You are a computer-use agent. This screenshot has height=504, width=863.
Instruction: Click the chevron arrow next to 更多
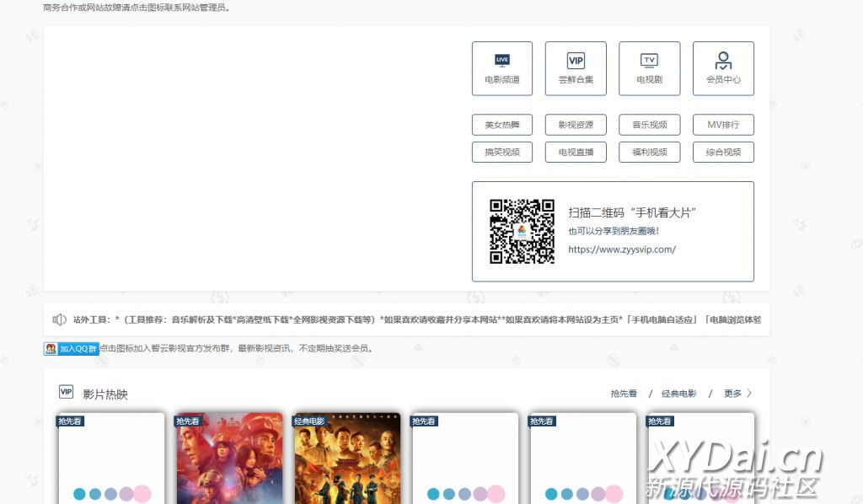click(749, 394)
